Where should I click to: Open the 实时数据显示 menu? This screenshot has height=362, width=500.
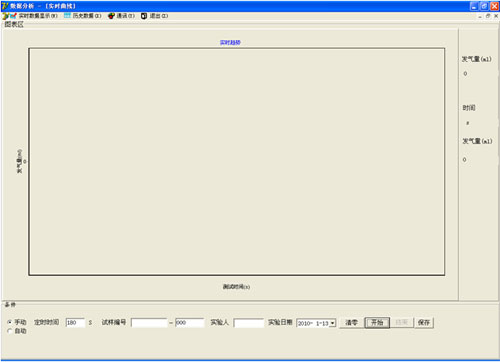click(x=38, y=16)
